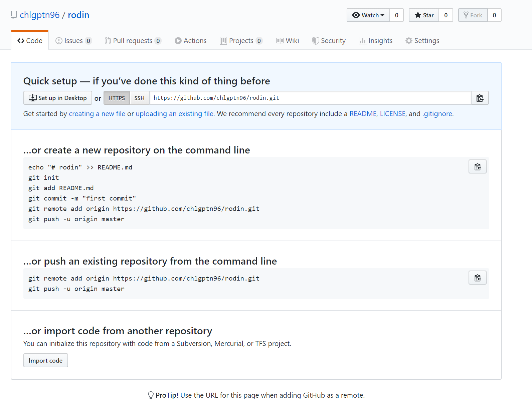Screen dimensions: 532x409
Task: Select the HTTPS clone protocol
Action: click(x=117, y=98)
